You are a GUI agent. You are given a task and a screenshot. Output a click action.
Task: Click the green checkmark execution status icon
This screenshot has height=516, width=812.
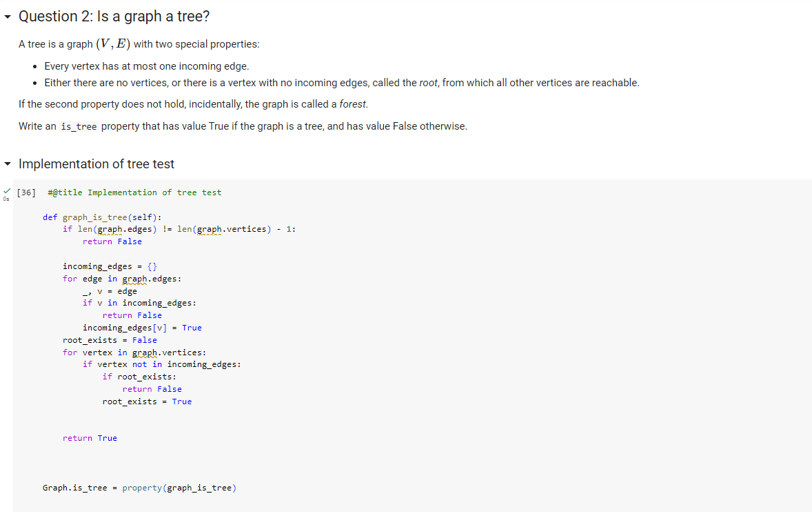click(6, 191)
